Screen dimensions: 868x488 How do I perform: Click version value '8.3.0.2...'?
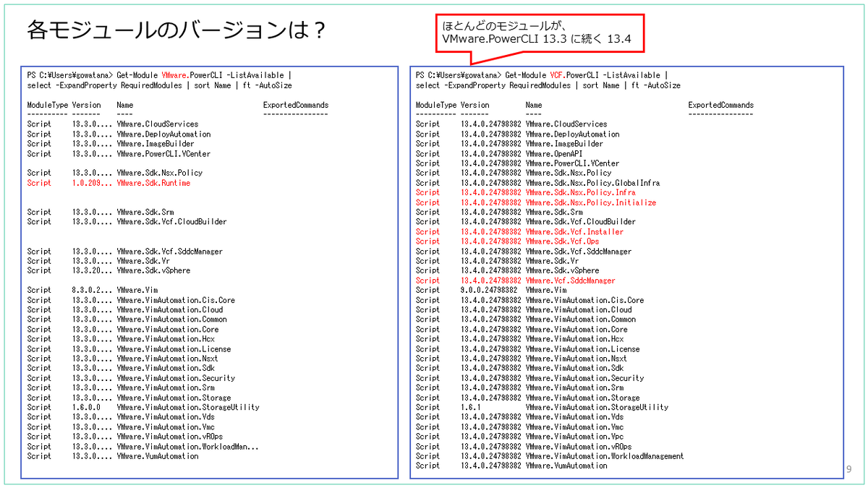(x=90, y=290)
